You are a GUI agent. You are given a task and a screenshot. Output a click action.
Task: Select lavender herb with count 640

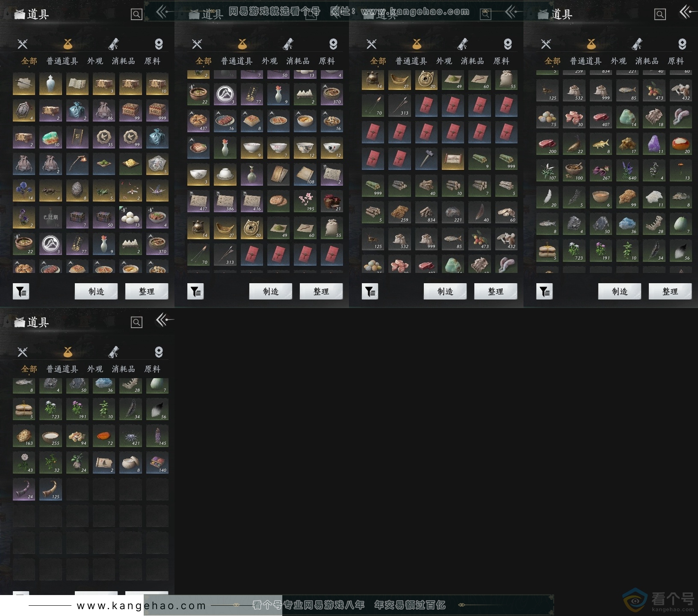627,170
